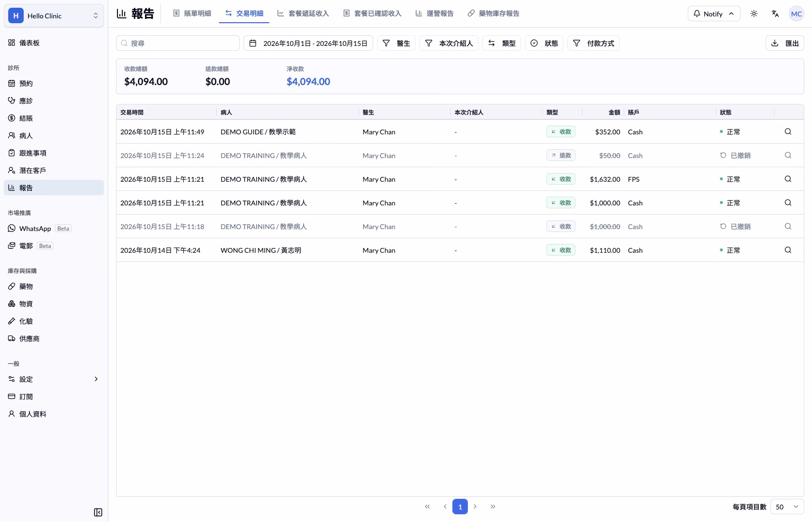Open 電郵 email marketing
Image resolution: width=812 pixels, height=522 pixels.
54,246
